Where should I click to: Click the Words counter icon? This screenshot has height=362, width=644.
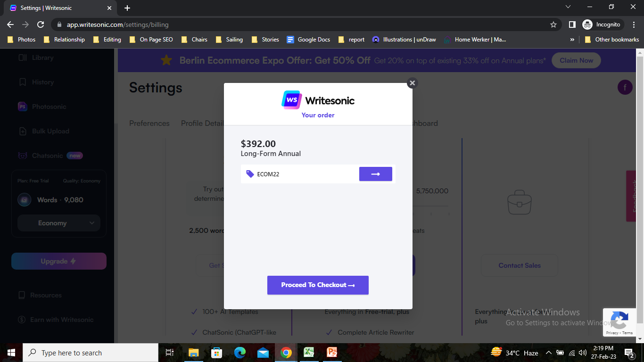(25, 200)
